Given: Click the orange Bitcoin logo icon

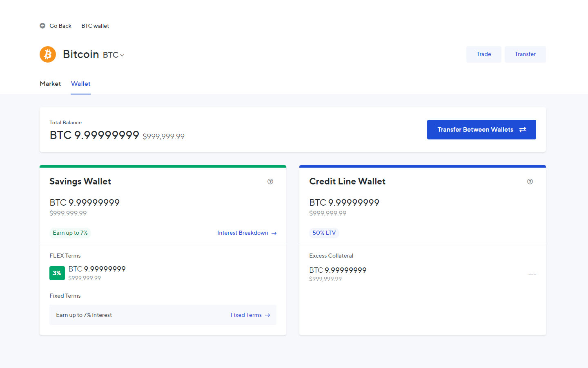Looking at the screenshot, I should coord(48,54).
